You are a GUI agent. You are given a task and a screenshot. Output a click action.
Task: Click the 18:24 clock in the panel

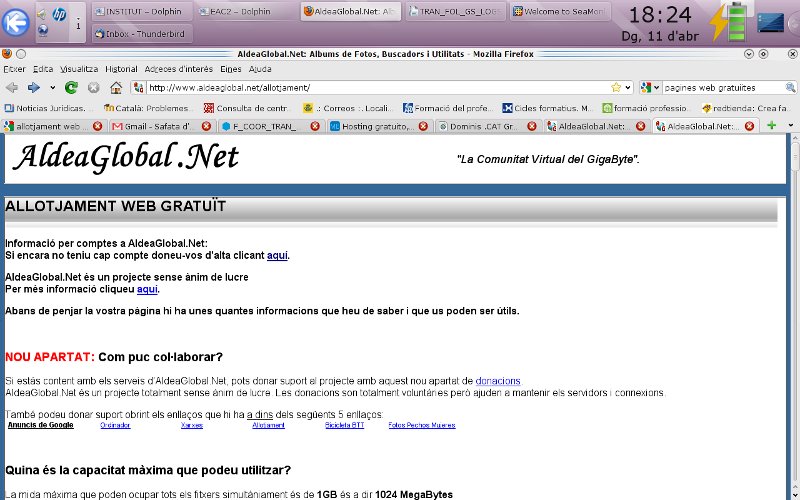pyautogui.click(x=660, y=15)
